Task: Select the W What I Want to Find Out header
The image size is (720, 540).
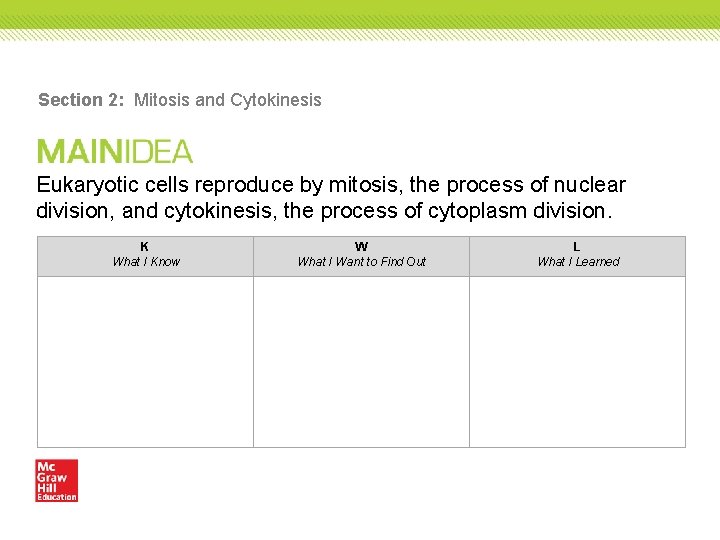Action: [361, 256]
